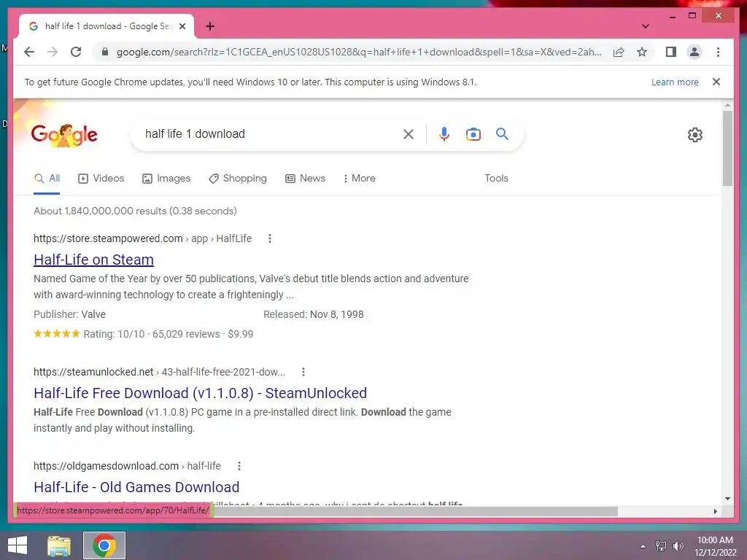This screenshot has height=560, width=747.
Task: Open Google settings gear icon
Action: point(695,135)
